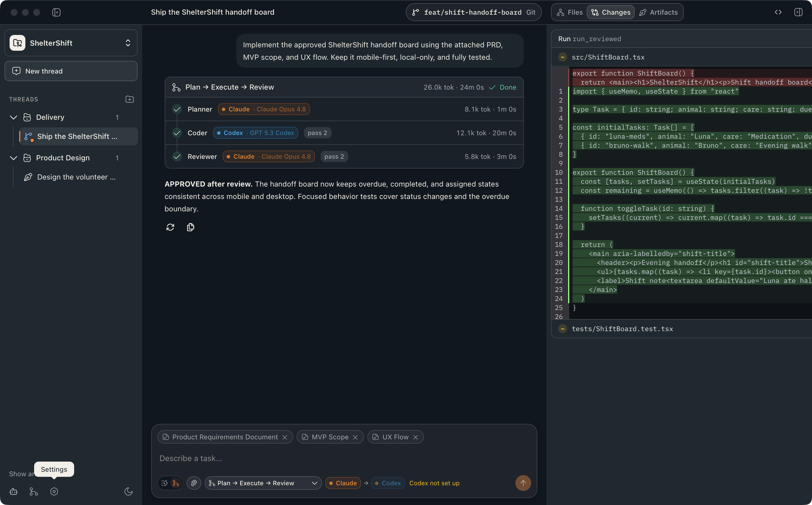The image size is (812, 505).
Task: Attach a file with the paperclip icon
Action: coord(194,483)
